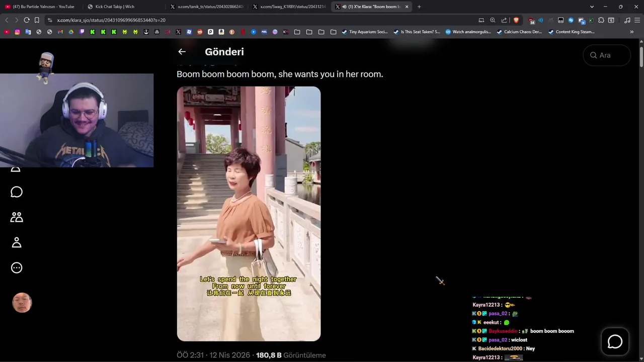This screenshot has height=362, width=644.
Task: Click the browser reload button
Action: (27, 20)
